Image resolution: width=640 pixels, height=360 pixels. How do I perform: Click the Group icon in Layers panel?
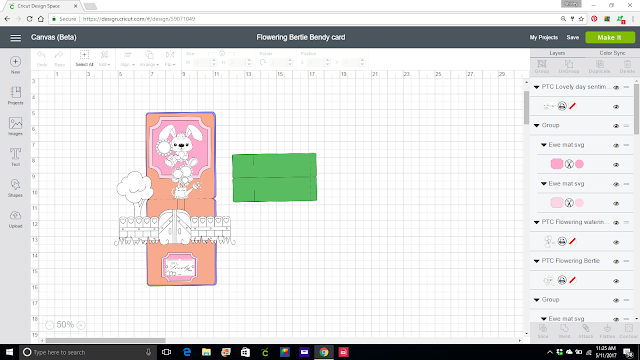pos(542,64)
